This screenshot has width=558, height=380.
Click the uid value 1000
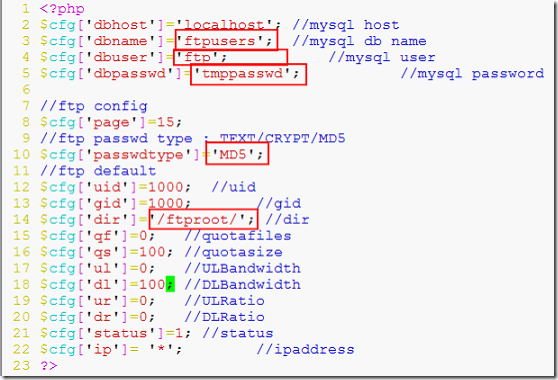coord(165,187)
